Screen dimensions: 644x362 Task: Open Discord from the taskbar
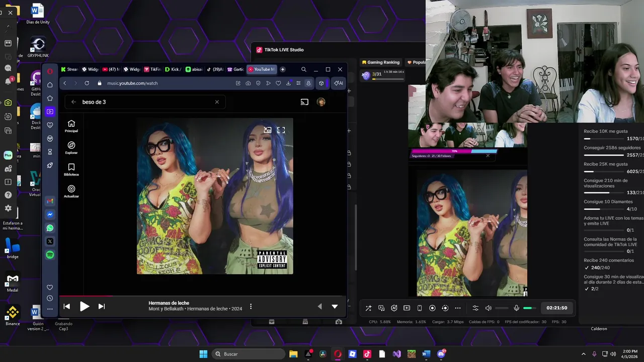[x=442, y=354]
